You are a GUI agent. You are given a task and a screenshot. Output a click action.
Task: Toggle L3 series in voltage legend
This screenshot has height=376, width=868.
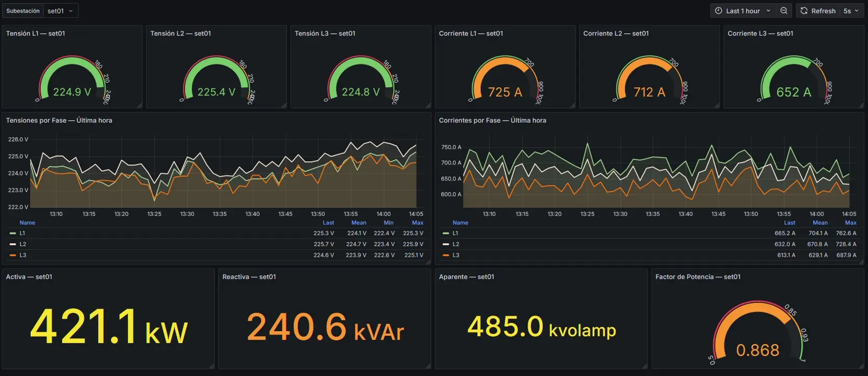point(22,255)
